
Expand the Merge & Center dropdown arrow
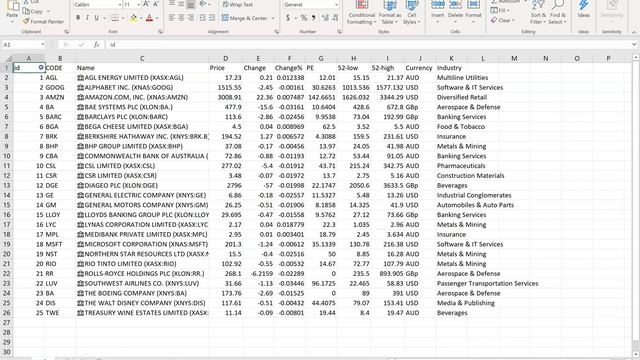[x=273, y=18]
